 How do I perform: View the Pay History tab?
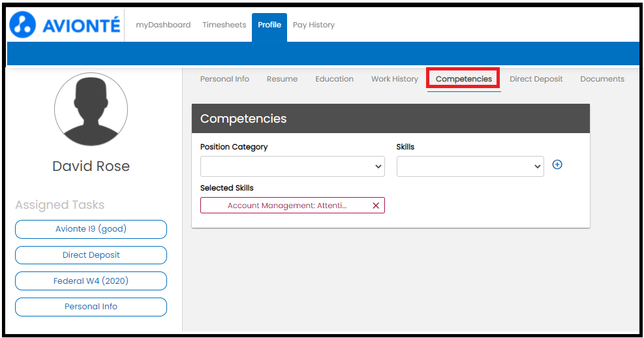click(314, 25)
